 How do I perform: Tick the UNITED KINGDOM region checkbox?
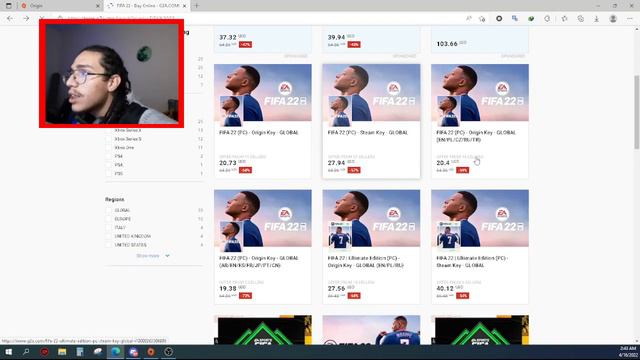(109, 236)
